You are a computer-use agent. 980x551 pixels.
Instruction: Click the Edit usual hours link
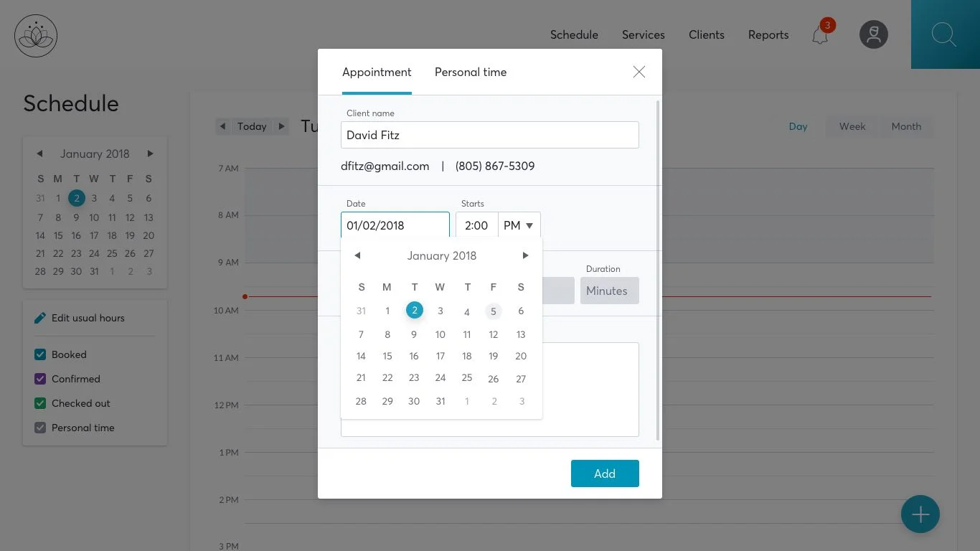88,318
